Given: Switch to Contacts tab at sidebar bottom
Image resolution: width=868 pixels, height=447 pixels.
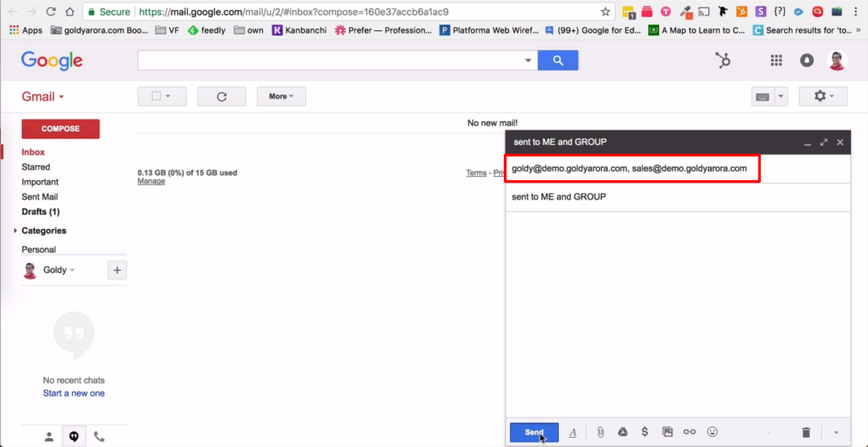Looking at the screenshot, I should 49,437.
